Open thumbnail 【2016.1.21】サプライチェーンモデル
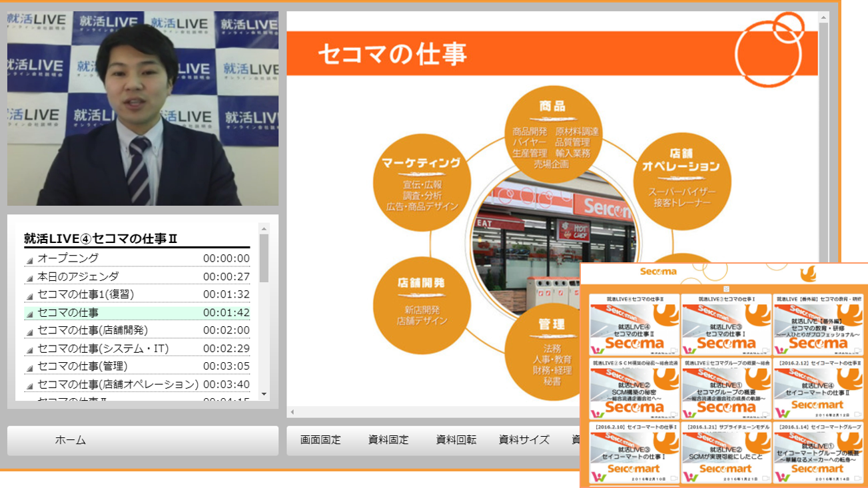Image resolution: width=868 pixels, height=488 pixels. pos(726,452)
